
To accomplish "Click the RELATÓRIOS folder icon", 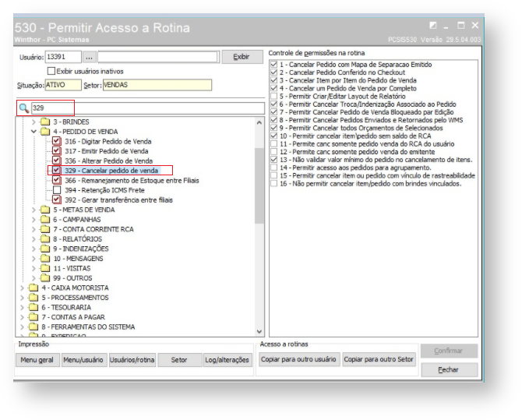I will pyautogui.click(x=45, y=239).
